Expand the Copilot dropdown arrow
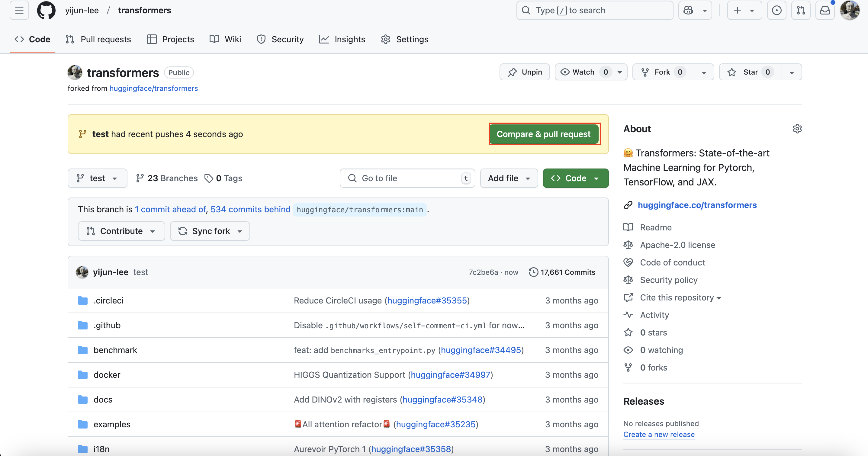 (x=705, y=10)
